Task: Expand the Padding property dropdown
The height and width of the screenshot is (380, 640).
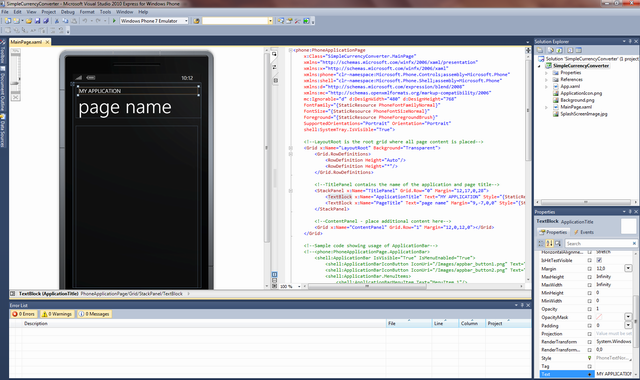Action: 628,325
